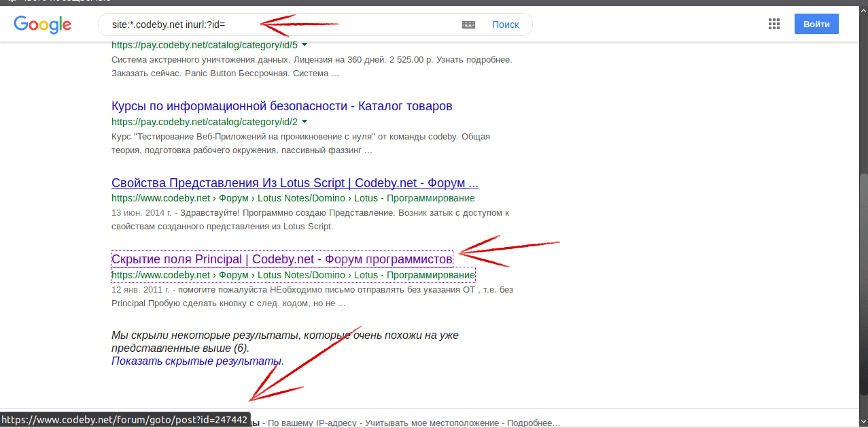
Task: Expand dropdown arrow next to pay.codeby.net/catalog/category/id/5
Action: (304, 46)
